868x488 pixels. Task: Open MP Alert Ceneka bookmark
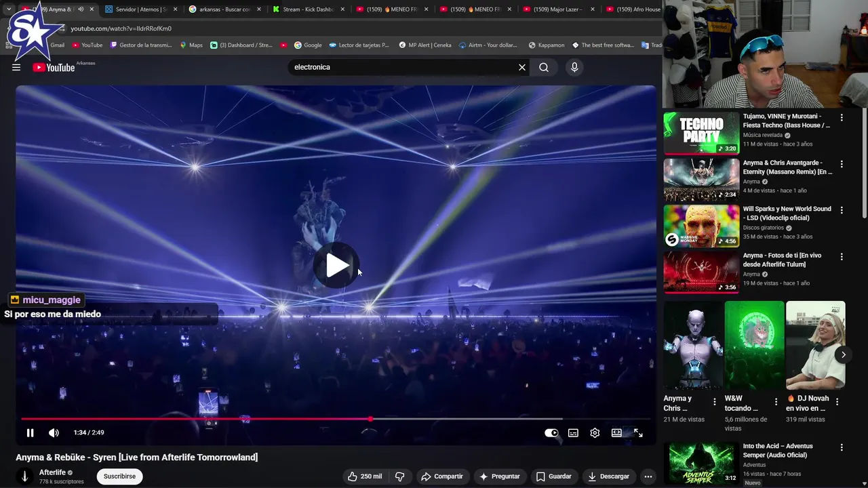pyautogui.click(x=425, y=45)
